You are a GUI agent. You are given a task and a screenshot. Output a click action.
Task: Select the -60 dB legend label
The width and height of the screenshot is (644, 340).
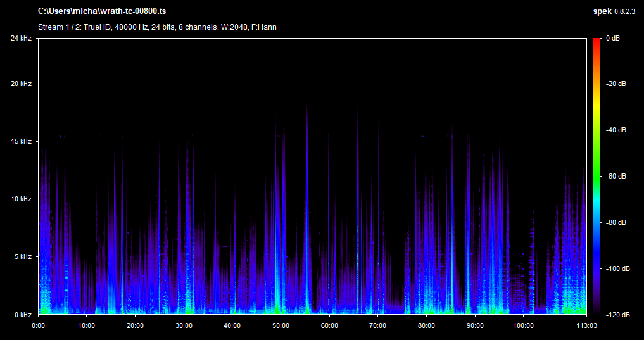click(616, 176)
